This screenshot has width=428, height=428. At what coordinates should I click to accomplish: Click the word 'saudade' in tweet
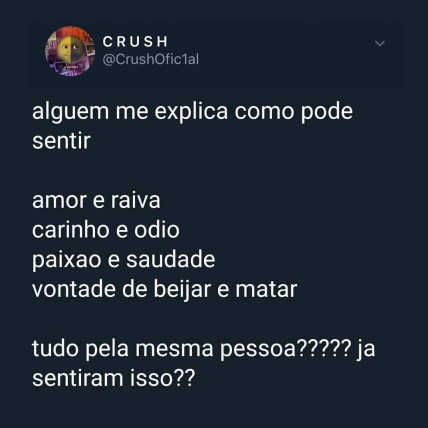tap(171, 260)
